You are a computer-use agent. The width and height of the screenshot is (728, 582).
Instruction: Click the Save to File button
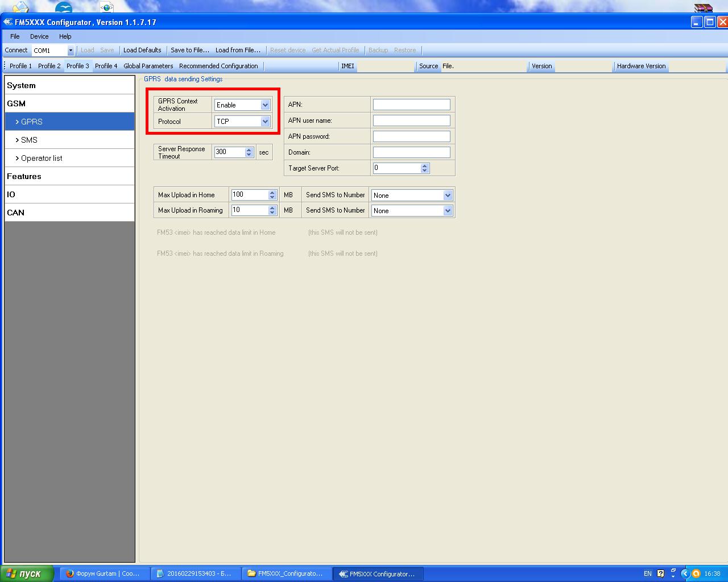click(189, 50)
